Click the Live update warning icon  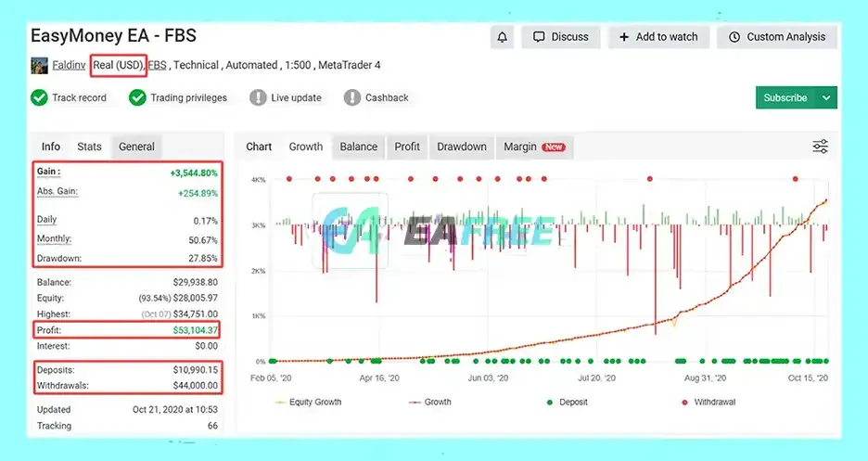coord(258,98)
